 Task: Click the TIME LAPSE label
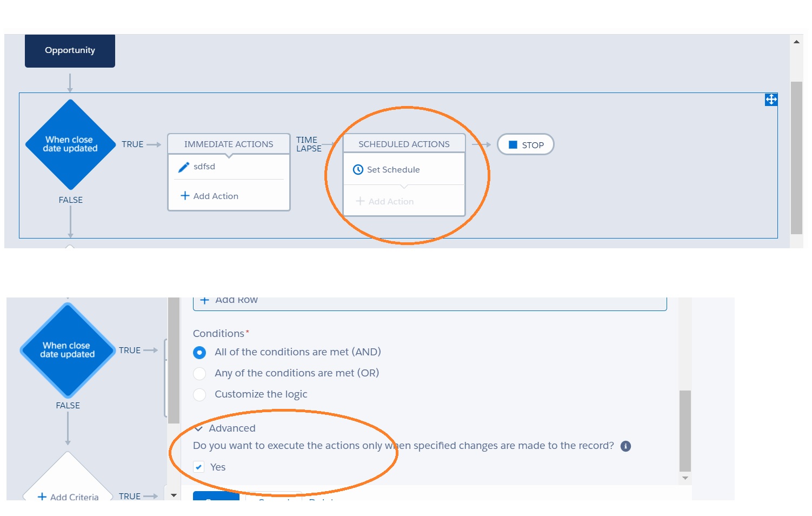point(309,144)
